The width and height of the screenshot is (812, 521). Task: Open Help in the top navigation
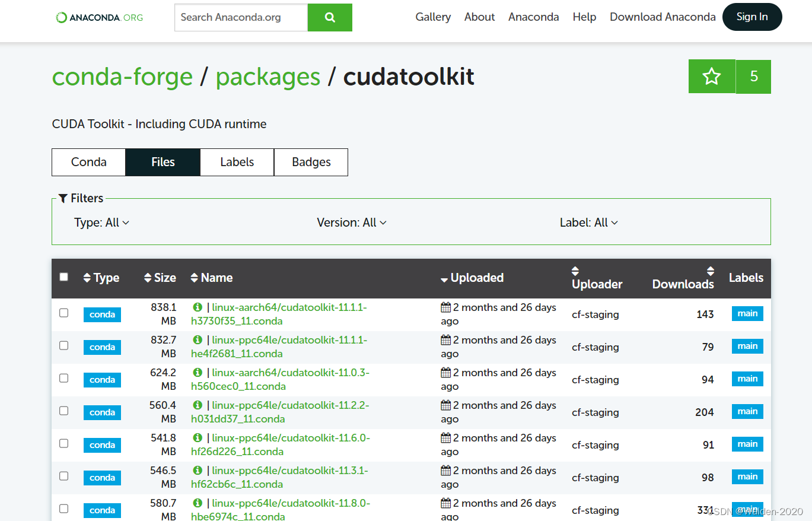click(x=584, y=17)
